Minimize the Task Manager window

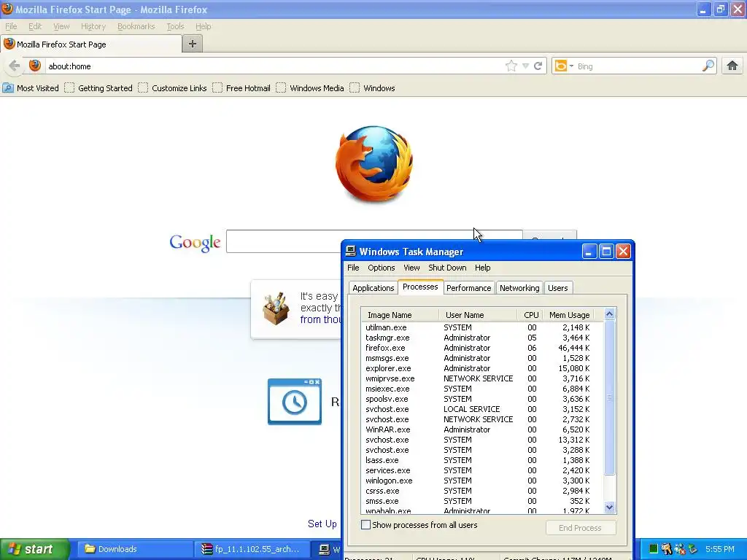589,252
